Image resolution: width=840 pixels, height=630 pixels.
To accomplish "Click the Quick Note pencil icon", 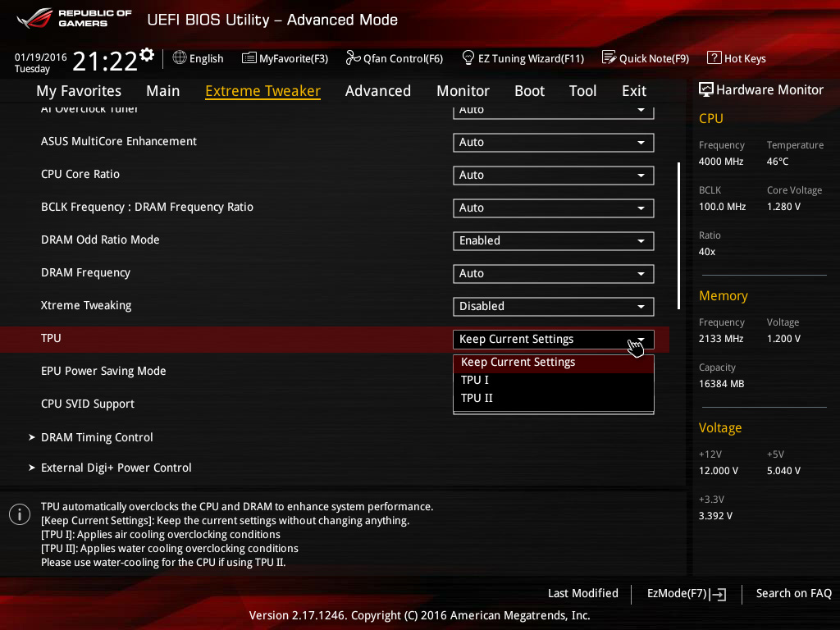I will [609, 57].
